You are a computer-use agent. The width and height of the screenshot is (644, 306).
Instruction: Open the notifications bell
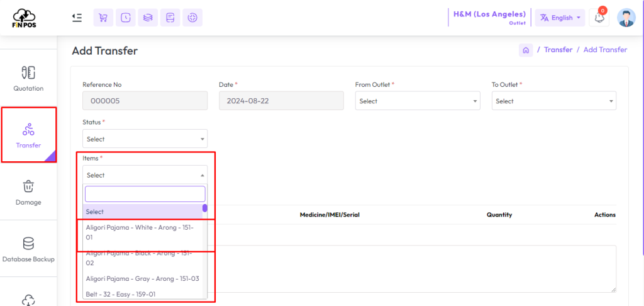point(599,18)
